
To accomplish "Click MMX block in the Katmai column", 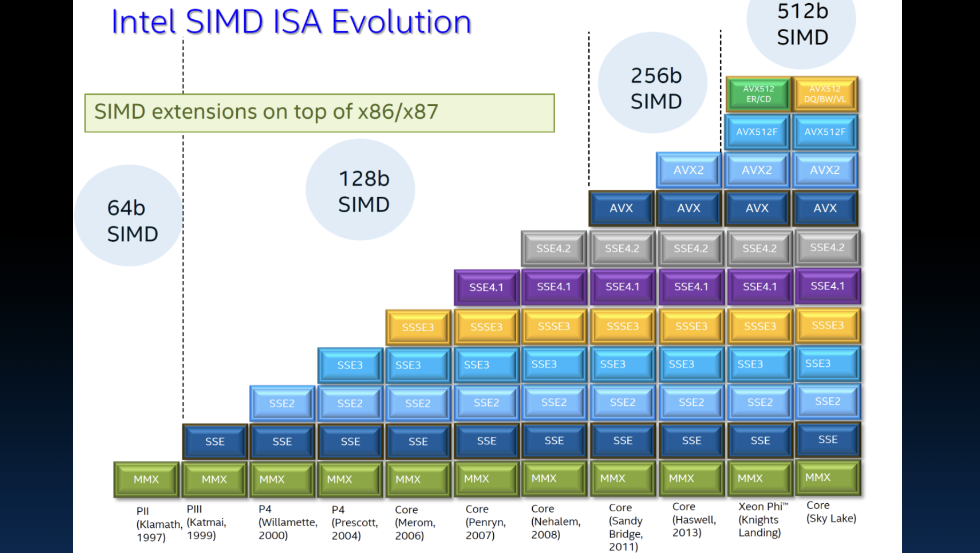I will tap(215, 480).
